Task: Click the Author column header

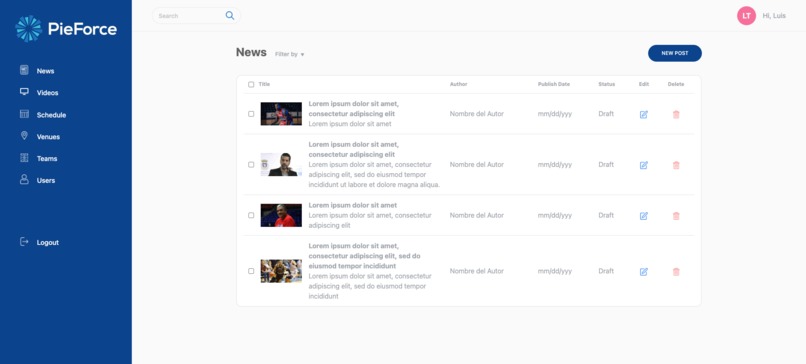Action: pos(459,84)
